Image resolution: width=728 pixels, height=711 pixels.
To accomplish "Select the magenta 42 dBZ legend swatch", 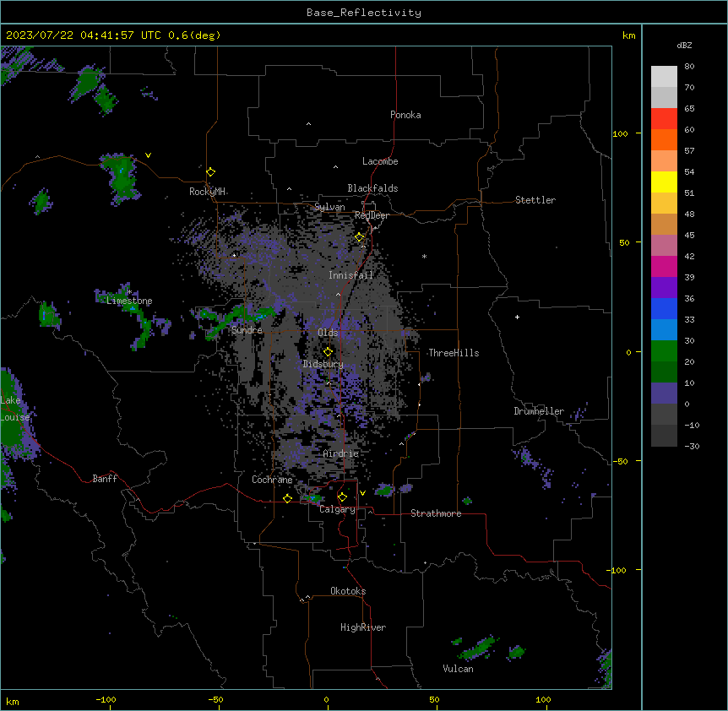I will pos(664,266).
